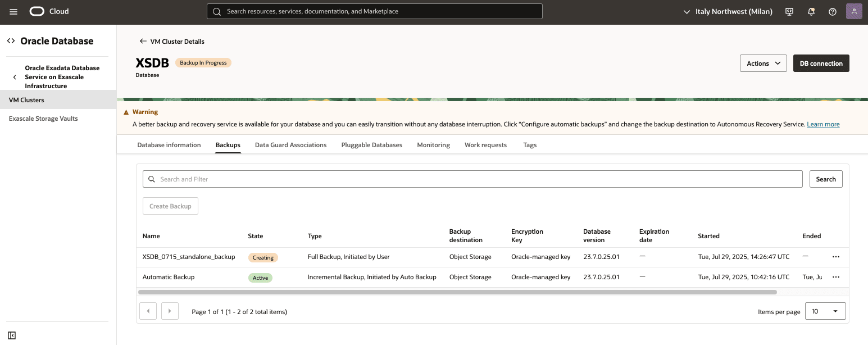Open the Work requests tab

(485, 144)
